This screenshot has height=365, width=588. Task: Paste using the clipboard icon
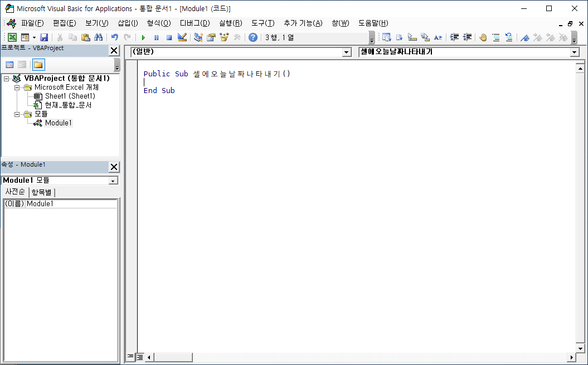85,37
